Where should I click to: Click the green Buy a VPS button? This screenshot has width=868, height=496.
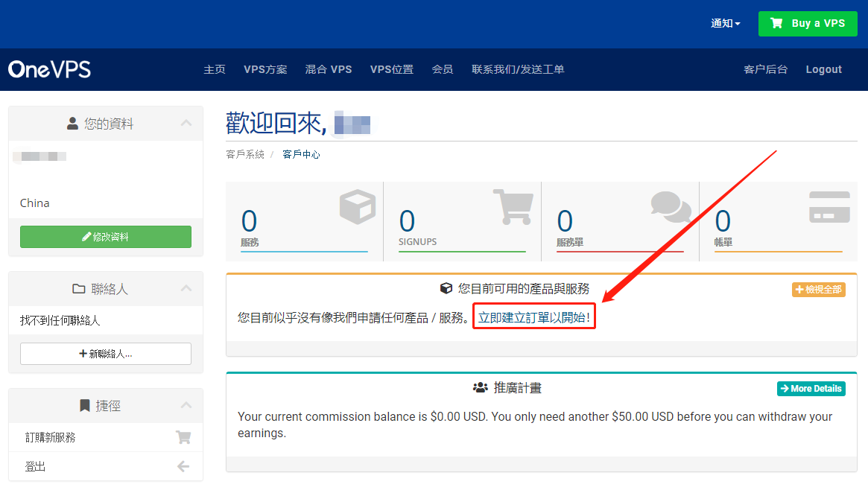point(808,24)
